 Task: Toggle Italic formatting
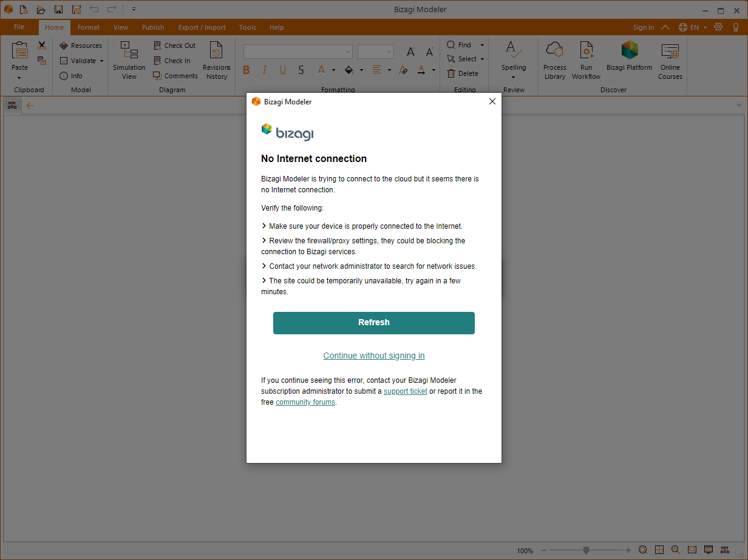(x=265, y=70)
